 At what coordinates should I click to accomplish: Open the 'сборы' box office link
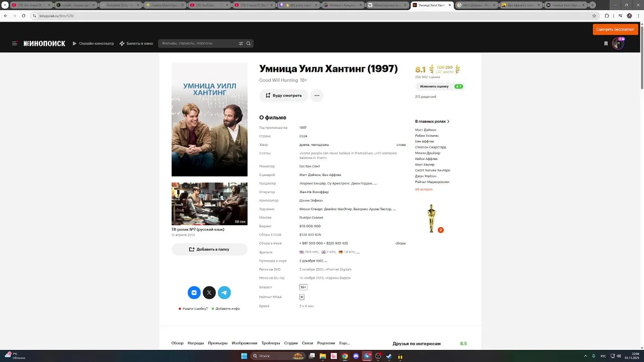400,243
